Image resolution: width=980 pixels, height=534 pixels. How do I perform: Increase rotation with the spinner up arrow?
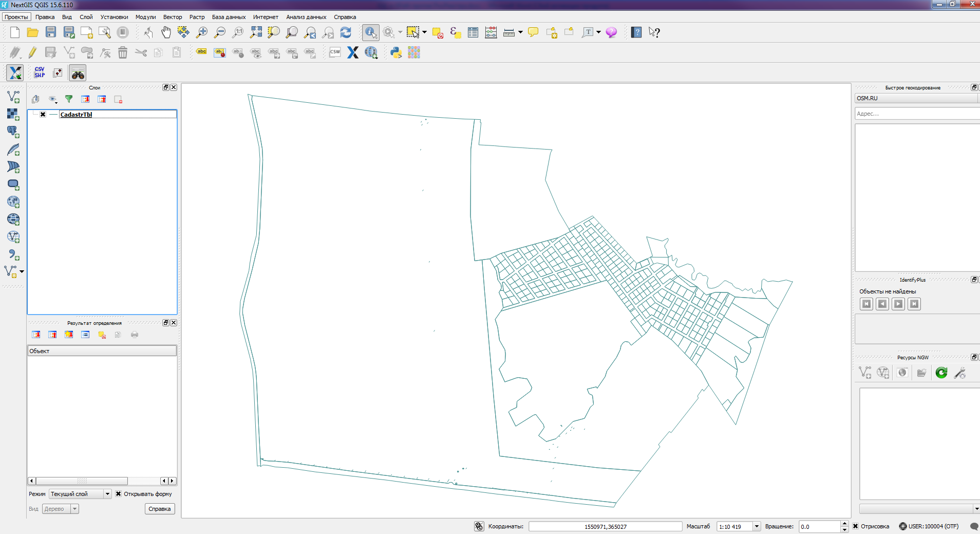(x=844, y=524)
